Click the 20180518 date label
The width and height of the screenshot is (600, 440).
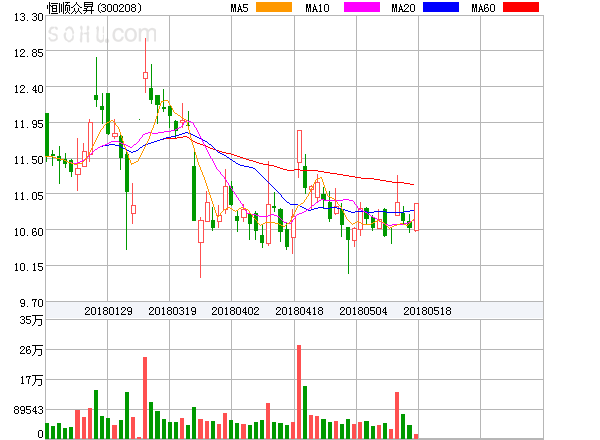coord(427,311)
